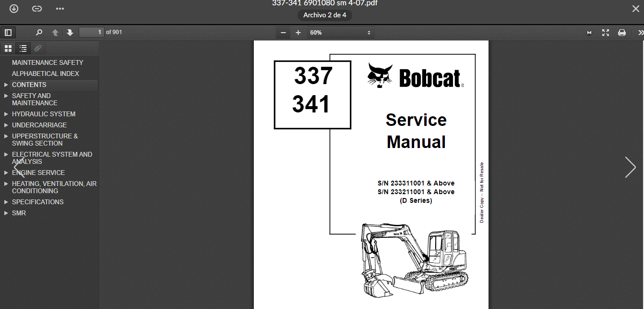This screenshot has height=309, width=644.
Task: Zoom out with the minus button
Action: point(283,33)
